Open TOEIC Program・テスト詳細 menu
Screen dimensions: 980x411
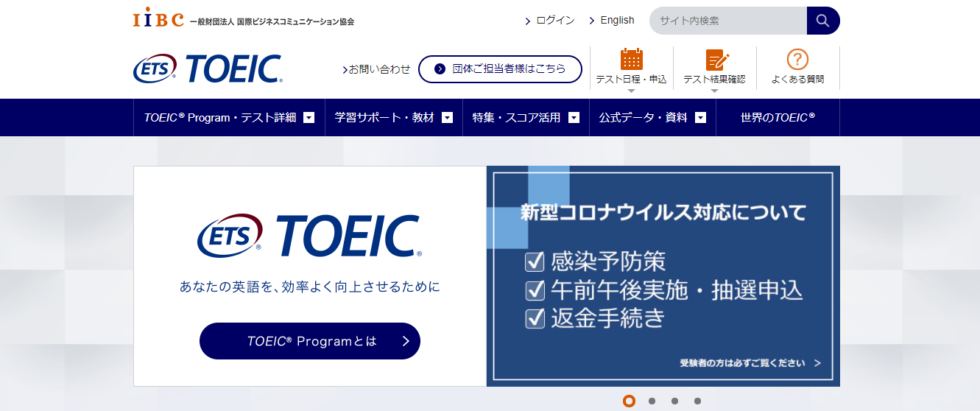pyautogui.click(x=229, y=117)
